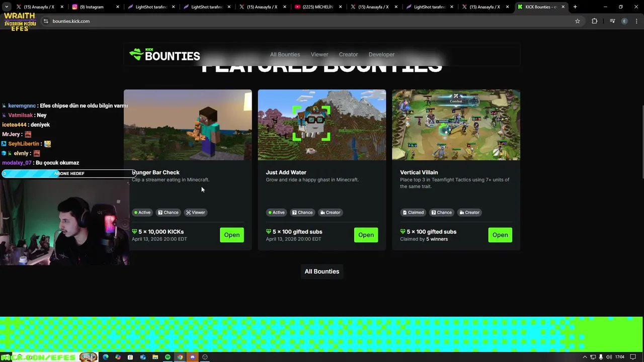Open the tab search dropdown arrow

point(6,7)
